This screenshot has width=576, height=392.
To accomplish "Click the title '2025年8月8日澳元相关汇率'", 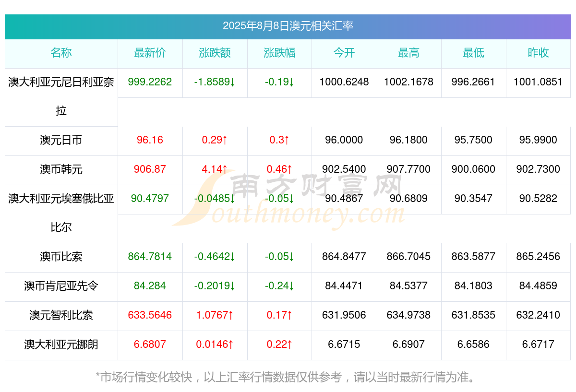I will [288, 26].
